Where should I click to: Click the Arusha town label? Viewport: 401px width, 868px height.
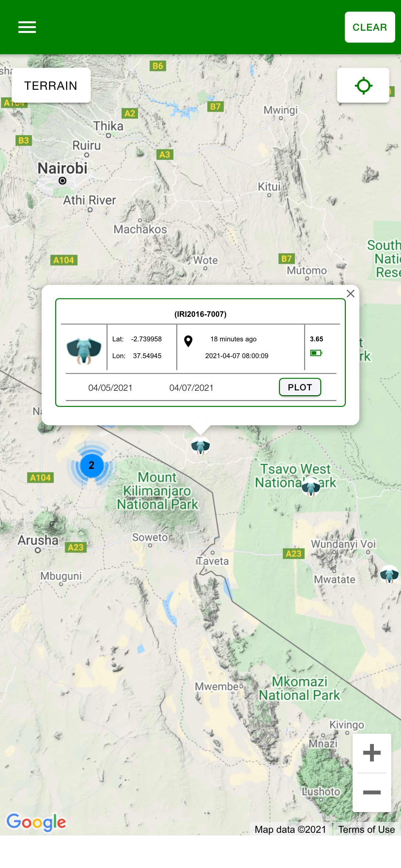point(38,540)
